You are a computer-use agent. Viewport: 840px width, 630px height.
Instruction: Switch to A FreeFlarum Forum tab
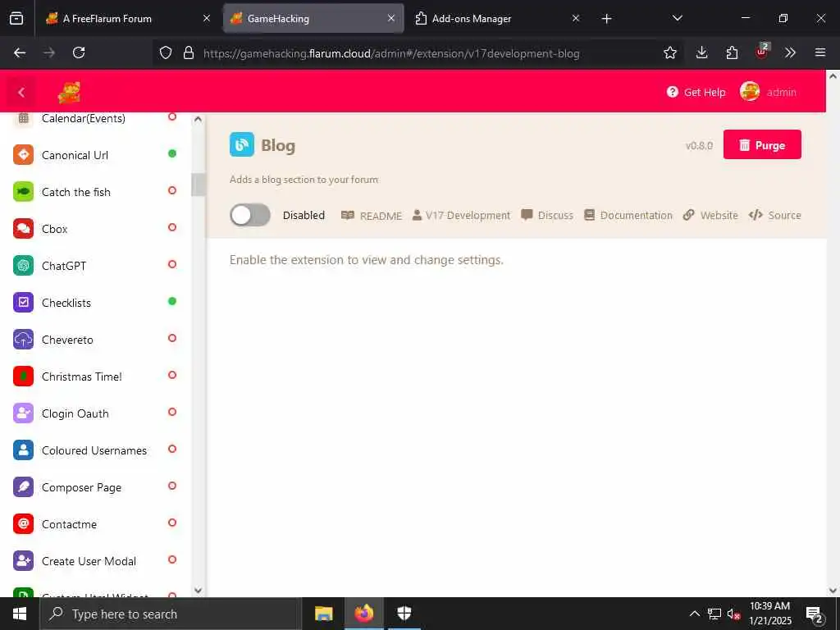(127, 18)
